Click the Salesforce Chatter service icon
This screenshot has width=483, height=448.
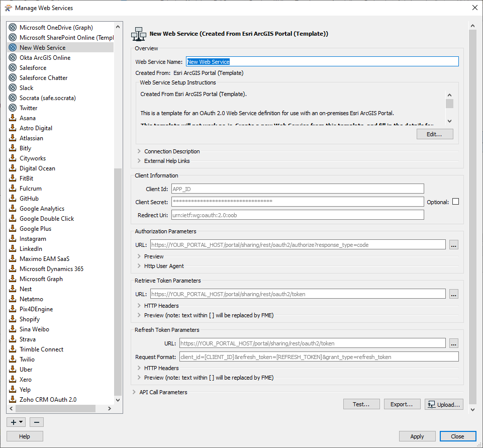point(13,77)
